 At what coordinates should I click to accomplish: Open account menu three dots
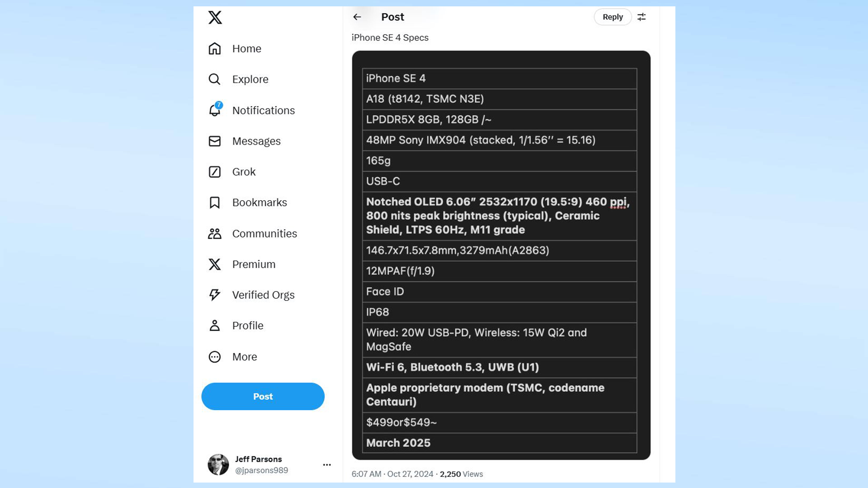(x=327, y=465)
